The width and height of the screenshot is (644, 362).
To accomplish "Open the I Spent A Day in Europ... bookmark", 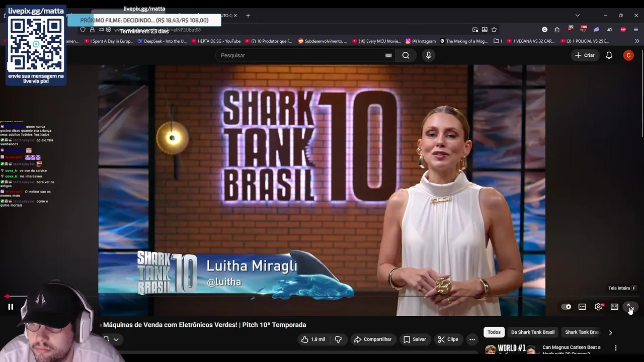I will (x=109, y=41).
